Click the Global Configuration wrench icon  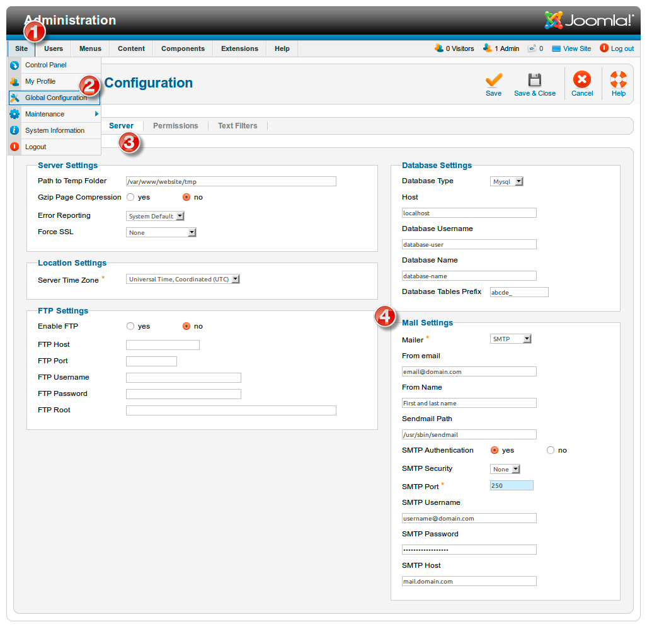coord(14,98)
